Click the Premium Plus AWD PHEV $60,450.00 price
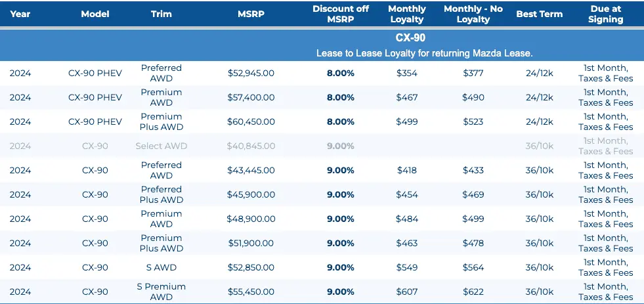The image size is (644, 304). click(x=251, y=121)
